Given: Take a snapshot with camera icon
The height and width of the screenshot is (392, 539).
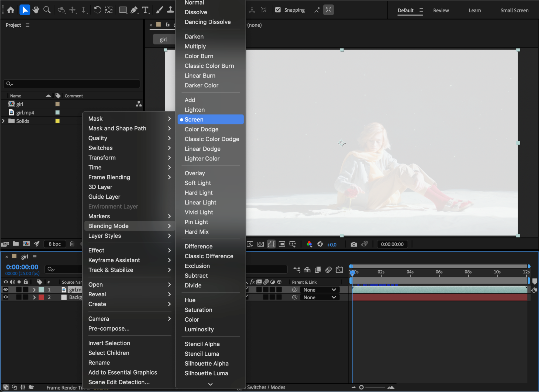Looking at the screenshot, I should pos(353,244).
